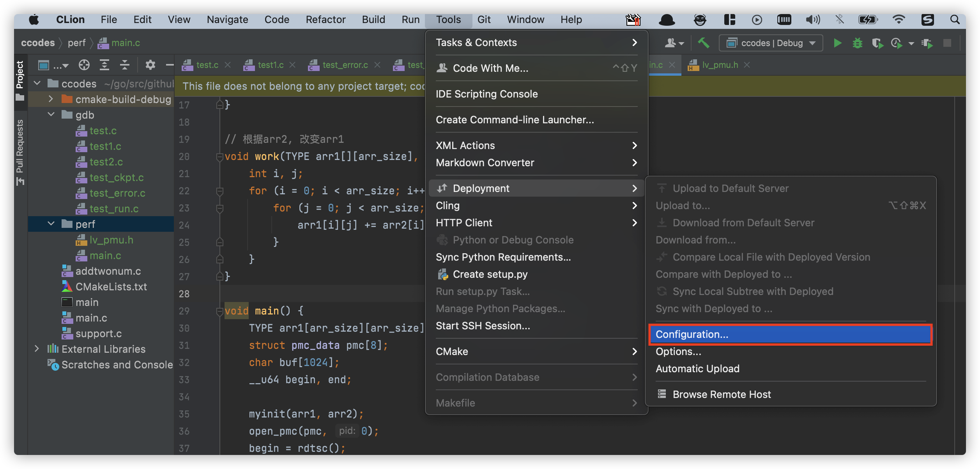Click the Wi-Fi icon in menu bar
This screenshot has width=980, height=469.
tap(899, 20)
